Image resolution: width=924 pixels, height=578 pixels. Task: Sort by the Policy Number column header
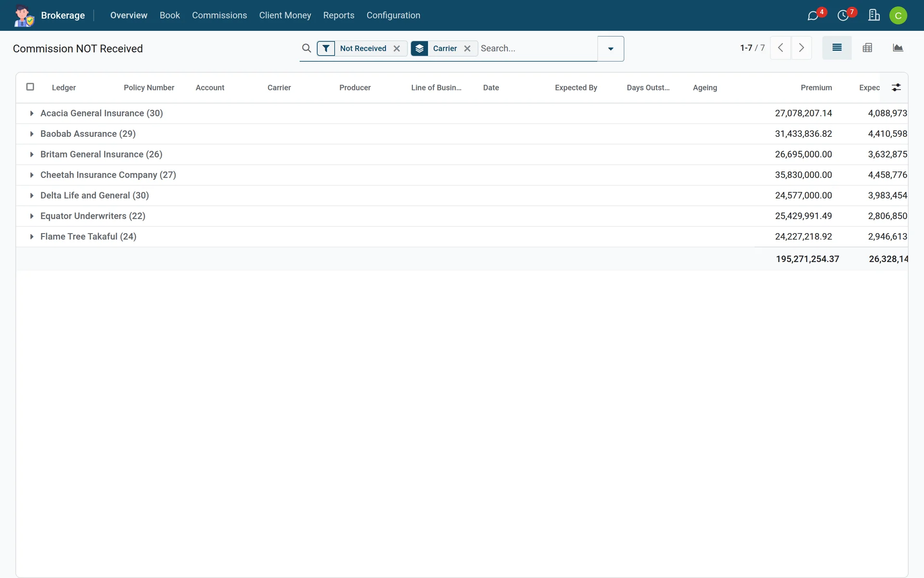[x=149, y=88]
